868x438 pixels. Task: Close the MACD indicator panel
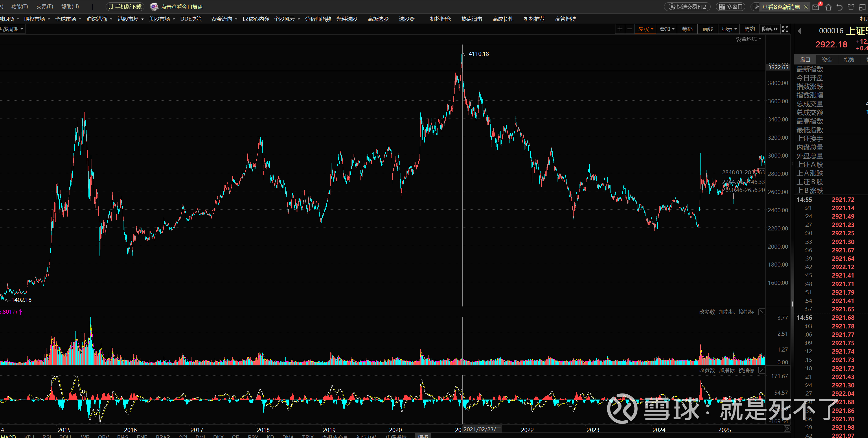click(x=762, y=370)
